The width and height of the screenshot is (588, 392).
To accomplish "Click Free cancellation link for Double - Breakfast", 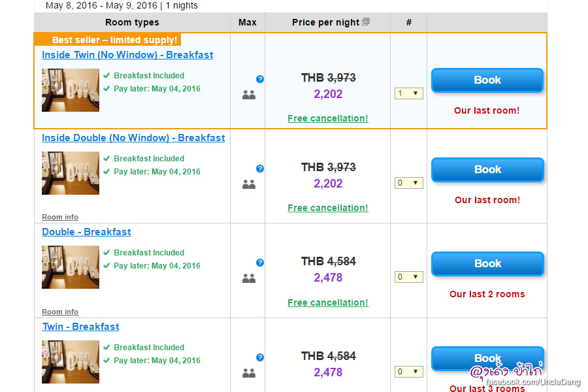I will pos(327,302).
